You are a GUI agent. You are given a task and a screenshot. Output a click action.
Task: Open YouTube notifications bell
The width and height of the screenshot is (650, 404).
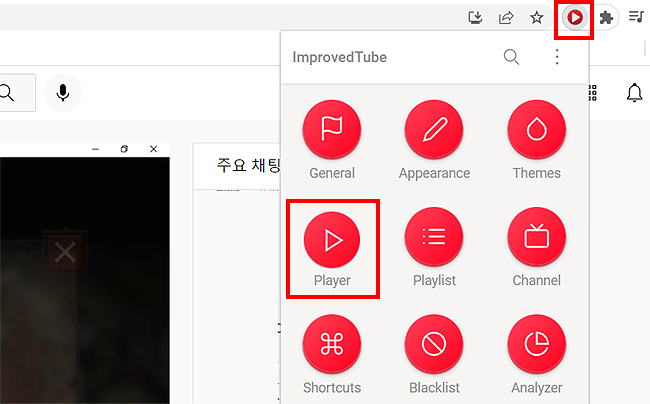634,92
